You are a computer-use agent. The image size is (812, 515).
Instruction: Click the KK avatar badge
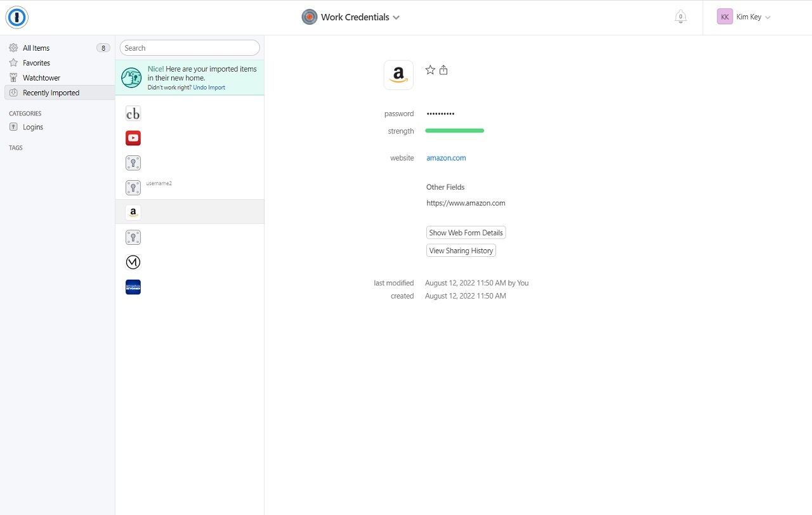[724, 17]
